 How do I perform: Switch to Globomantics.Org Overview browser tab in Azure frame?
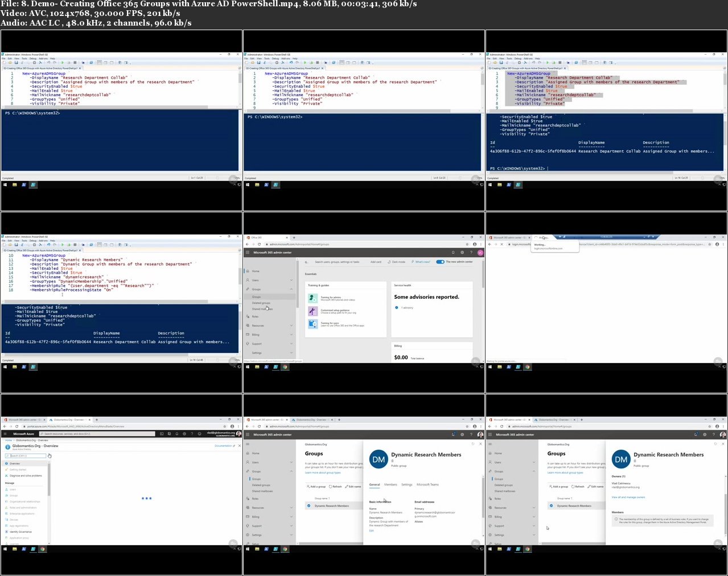69,419
